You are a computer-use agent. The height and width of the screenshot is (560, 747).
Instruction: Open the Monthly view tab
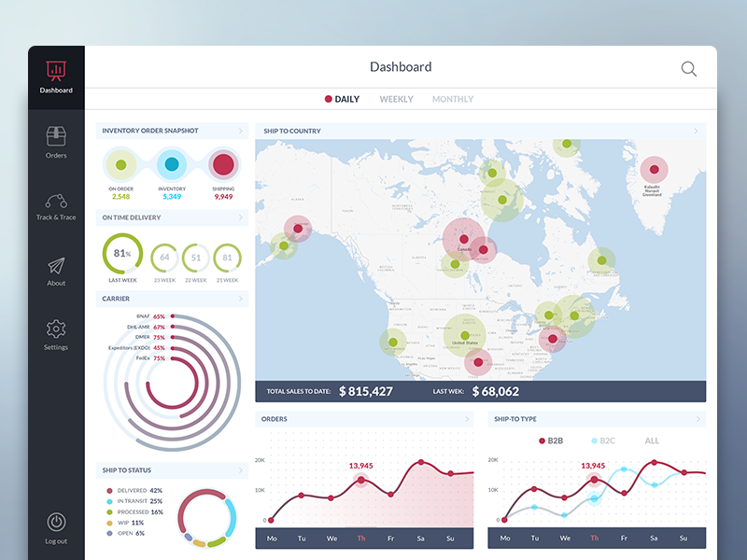453,99
